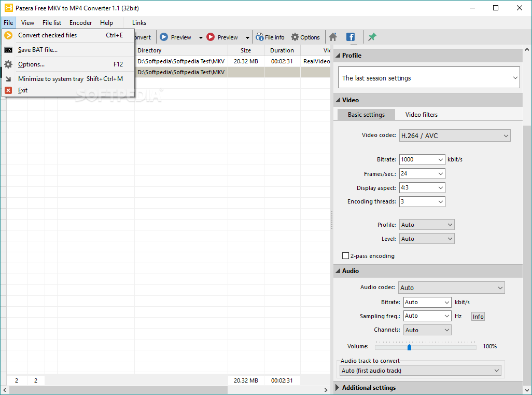The image size is (532, 395).
Task: Choose Save BAT file... menu entry
Action: pos(68,50)
